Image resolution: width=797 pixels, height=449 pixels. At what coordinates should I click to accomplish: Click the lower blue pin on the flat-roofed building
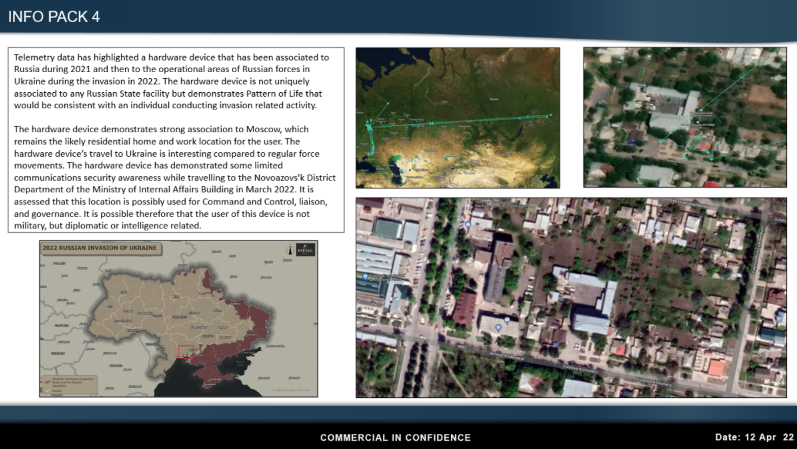pyautogui.click(x=498, y=327)
